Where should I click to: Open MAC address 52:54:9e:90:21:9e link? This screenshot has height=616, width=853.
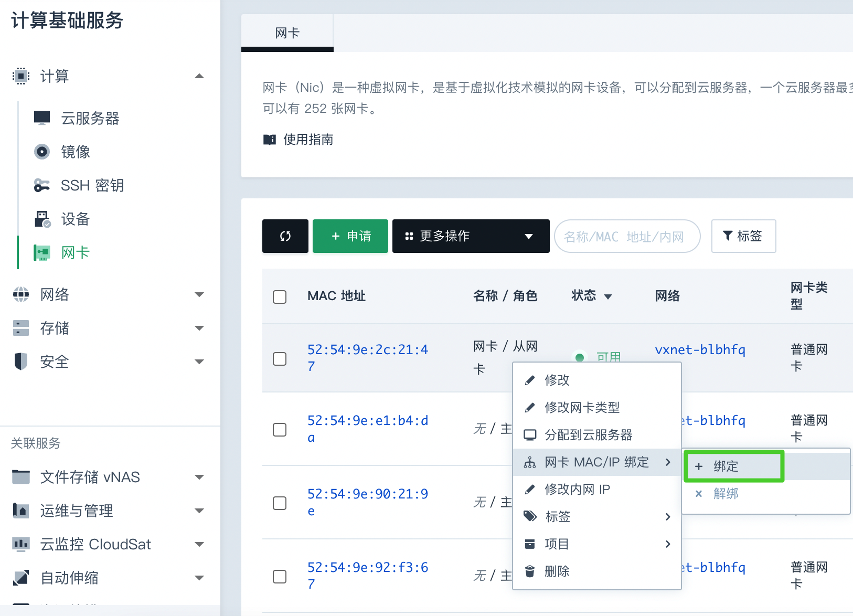[368, 502]
